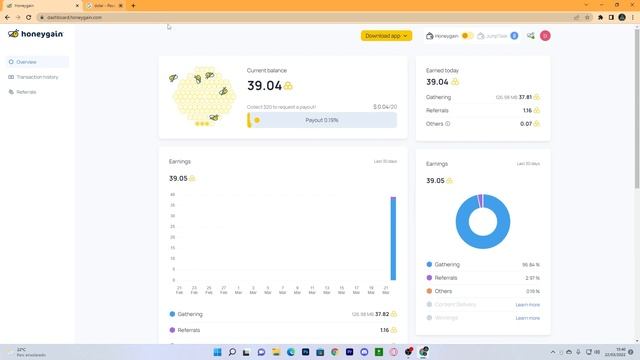This screenshot has height=360, width=640.
Task: Open Last 30 days in bar chart card
Action: click(385, 162)
